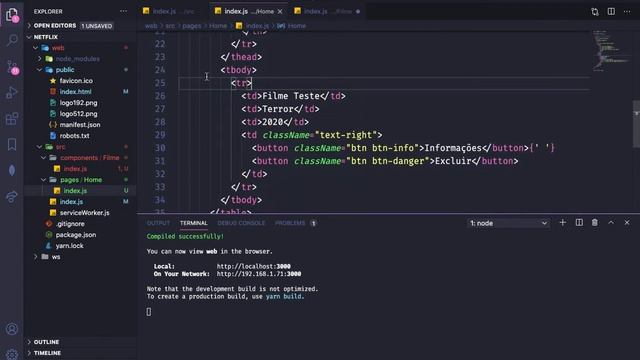Open editor more actions ellipsis

click(627, 11)
